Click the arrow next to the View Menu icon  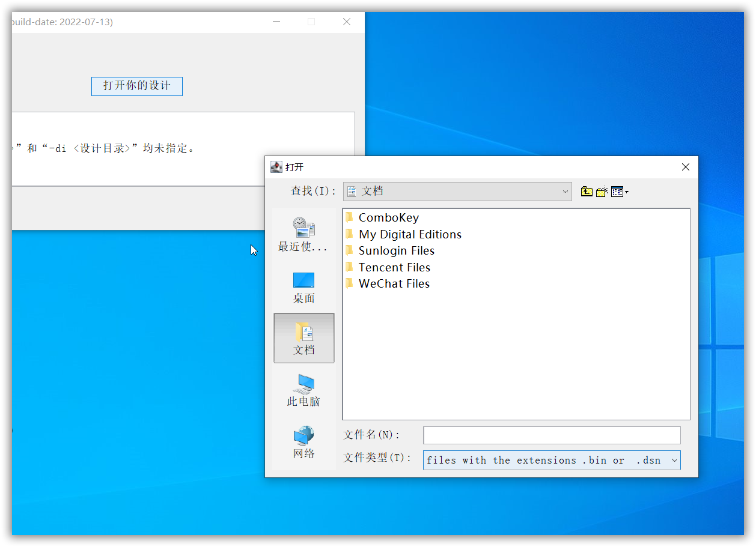[627, 191]
